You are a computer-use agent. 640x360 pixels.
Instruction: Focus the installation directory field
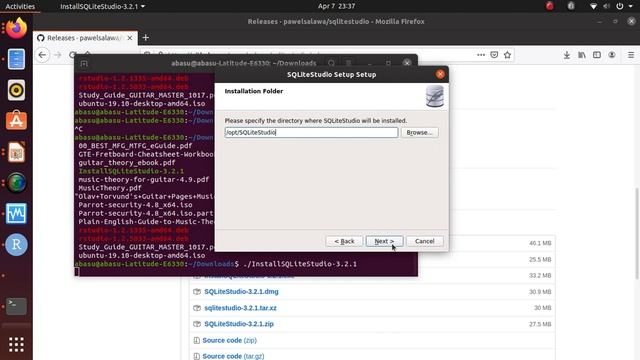311,132
